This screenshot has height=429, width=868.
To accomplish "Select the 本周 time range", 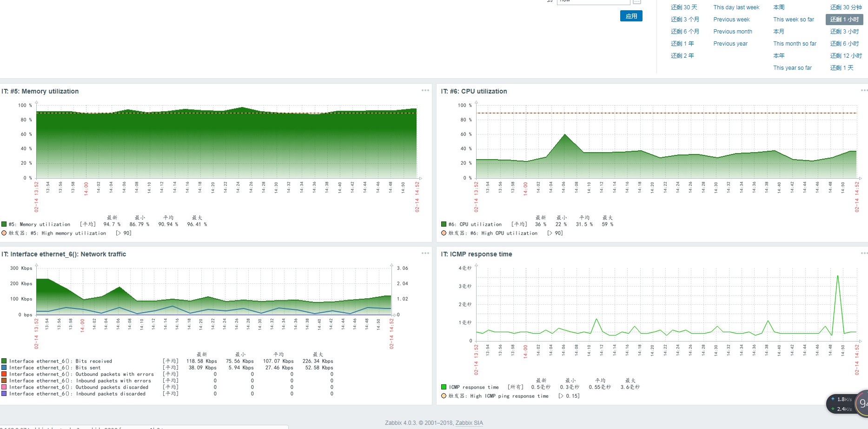I will [x=779, y=7].
